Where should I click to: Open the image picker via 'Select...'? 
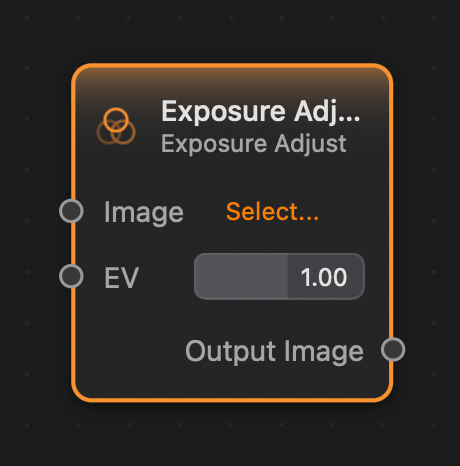tap(272, 212)
